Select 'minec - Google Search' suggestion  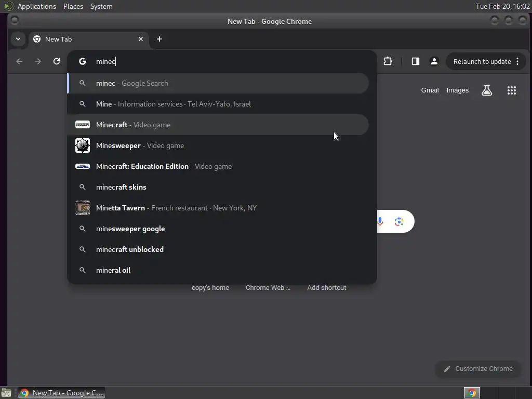pyautogui.click(x=218, y=83)
